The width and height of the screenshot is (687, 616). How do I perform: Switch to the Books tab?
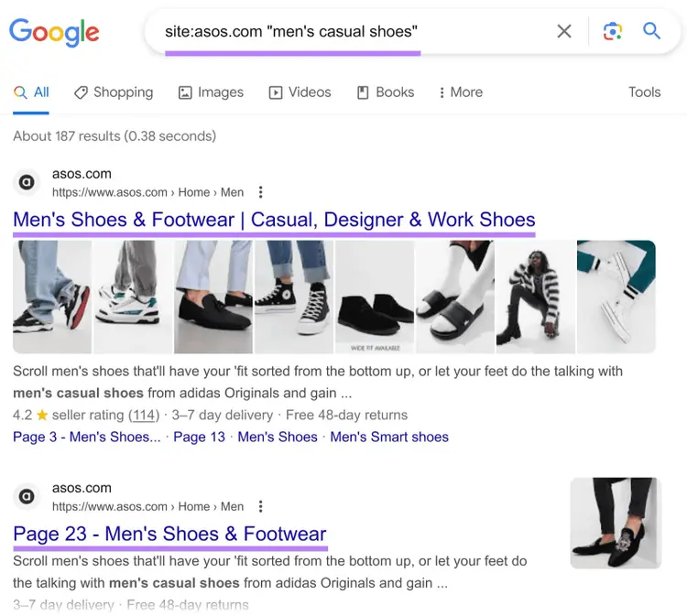point(386,92)
